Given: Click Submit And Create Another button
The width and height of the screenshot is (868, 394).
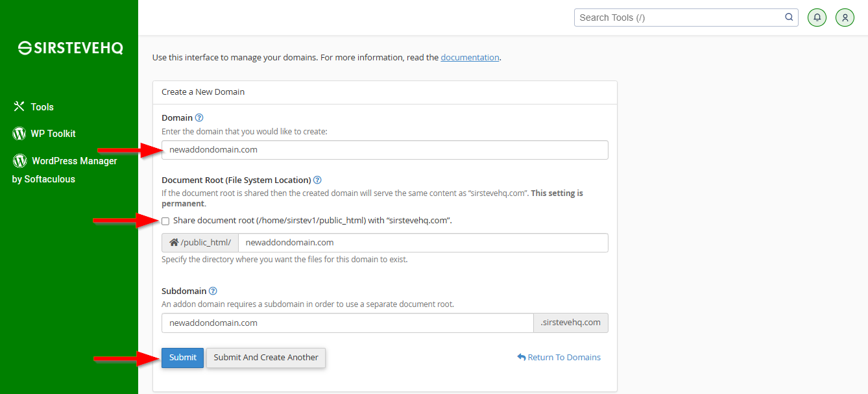Looking at the screenshot, I should pos(266,358).
